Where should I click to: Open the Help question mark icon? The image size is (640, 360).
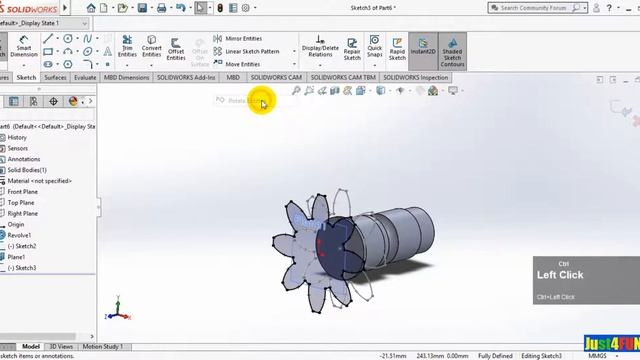(609, 8)
